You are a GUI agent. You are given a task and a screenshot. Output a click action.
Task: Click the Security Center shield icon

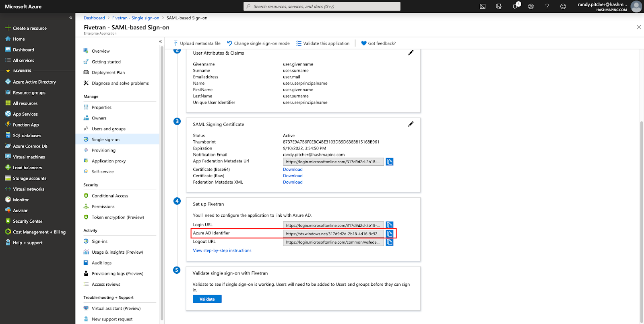[x=8, y=221]
